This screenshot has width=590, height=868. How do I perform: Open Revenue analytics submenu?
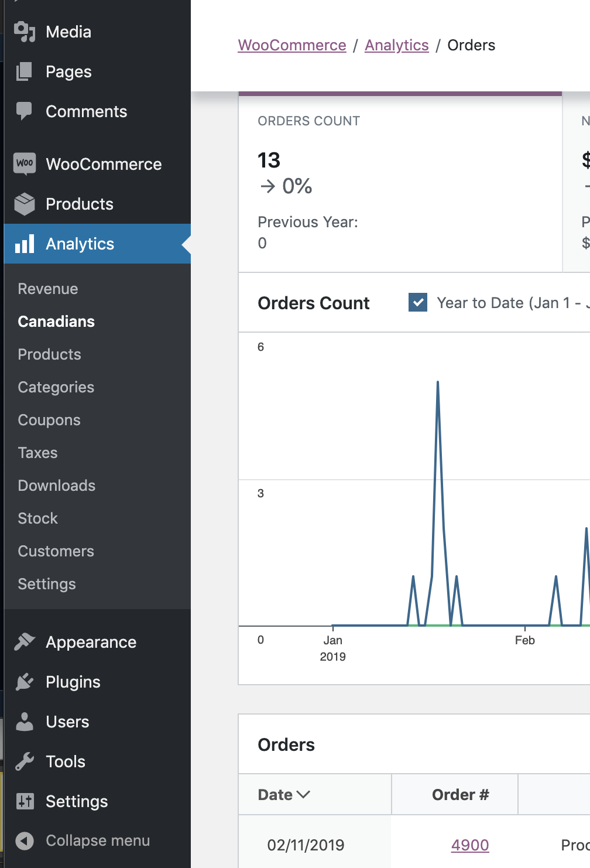(48, 289)
